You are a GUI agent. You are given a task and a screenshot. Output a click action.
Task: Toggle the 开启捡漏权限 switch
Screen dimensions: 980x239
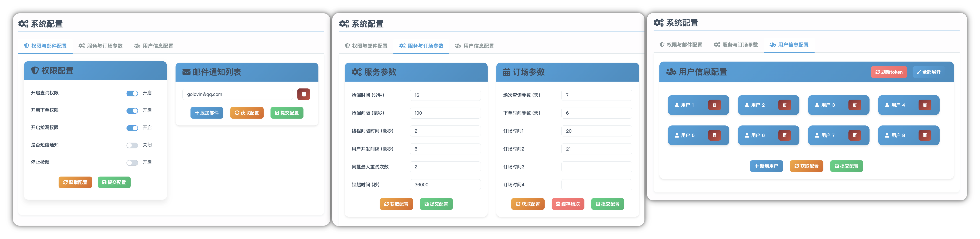132,128
